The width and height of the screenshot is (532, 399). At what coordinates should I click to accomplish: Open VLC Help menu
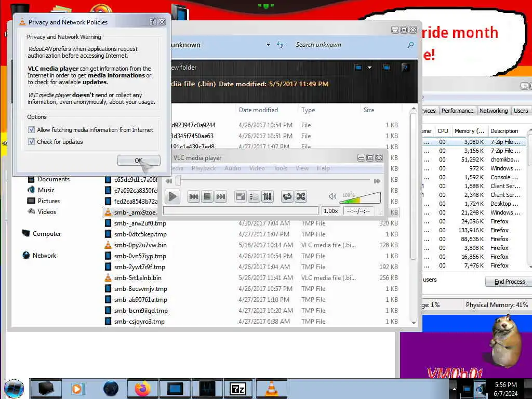pyautogui.click(x=323, y=168)
